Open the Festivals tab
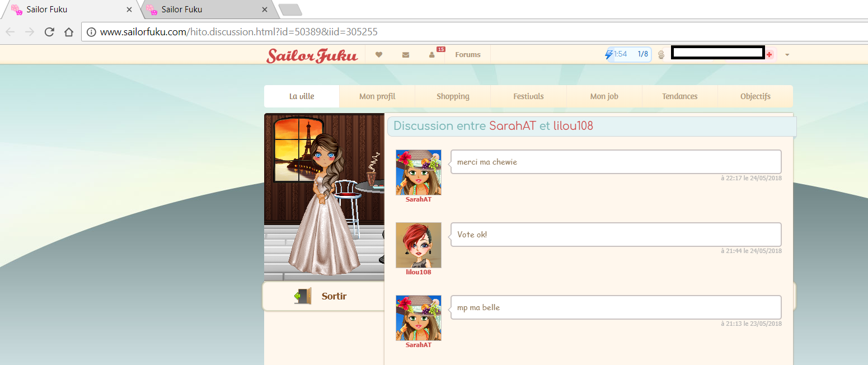The width and height of the screenshot is (868, 365). click(x=528, y=96)
